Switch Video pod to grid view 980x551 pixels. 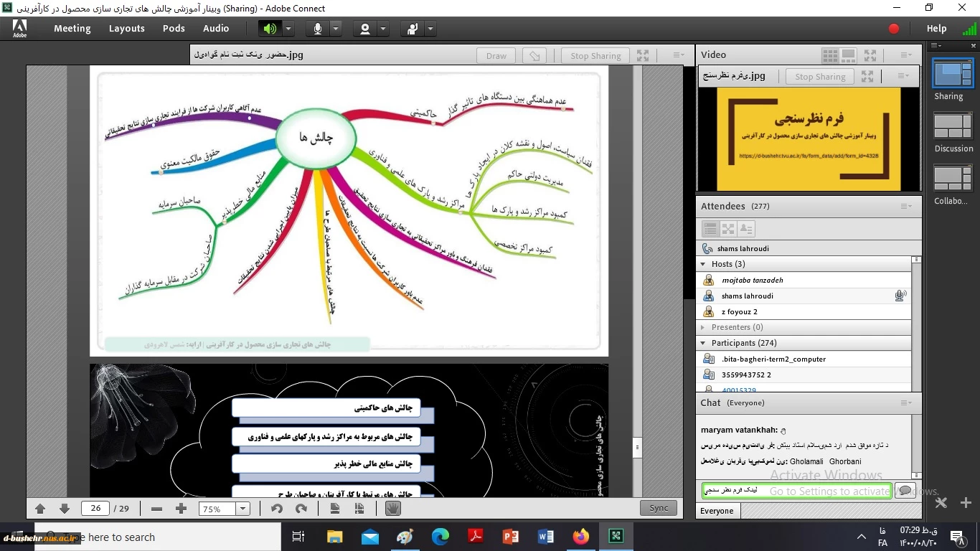coord(830,55)
